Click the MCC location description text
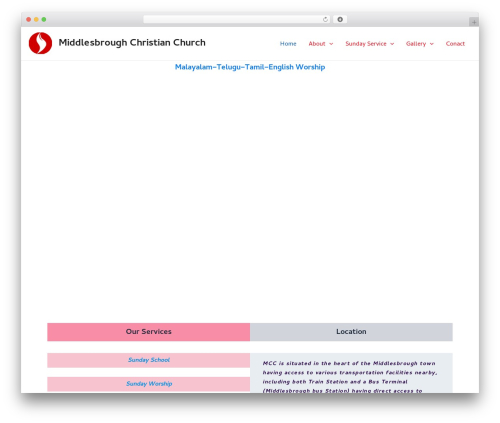 pyautogui.click(x=350, y=377)
